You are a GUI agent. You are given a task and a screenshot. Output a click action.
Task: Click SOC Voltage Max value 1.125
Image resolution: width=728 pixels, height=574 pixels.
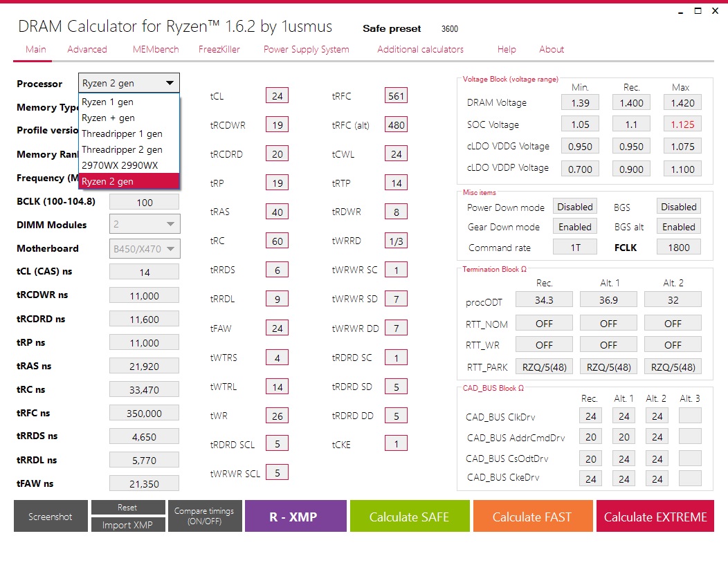tap(682, 124)
